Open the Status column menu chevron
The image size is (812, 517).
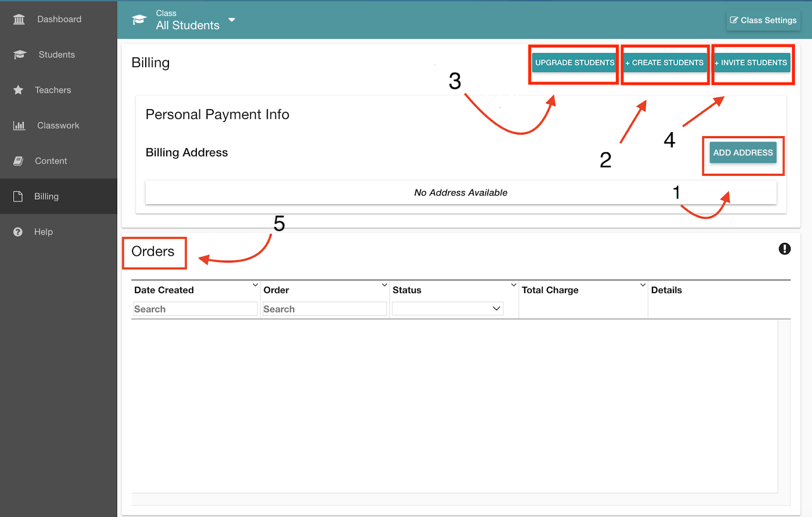point(514,285)
